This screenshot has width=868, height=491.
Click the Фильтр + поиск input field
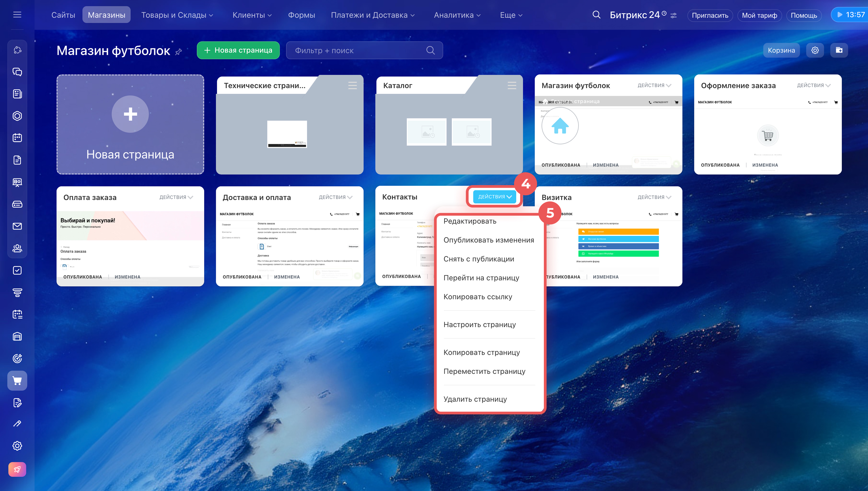click(x=357, y=50)
